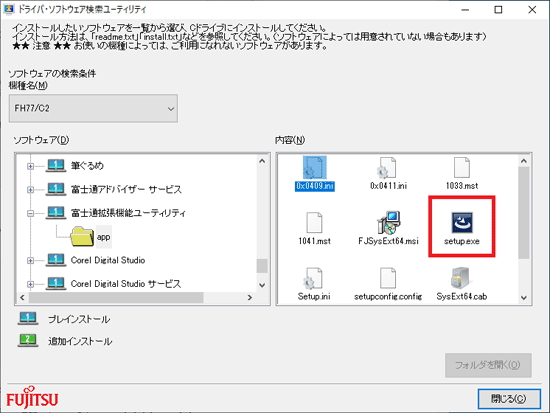This screenshot has width=550, height=413.
Task: Click the フォルダを開く(O) button
Action: tap(488, 365)
